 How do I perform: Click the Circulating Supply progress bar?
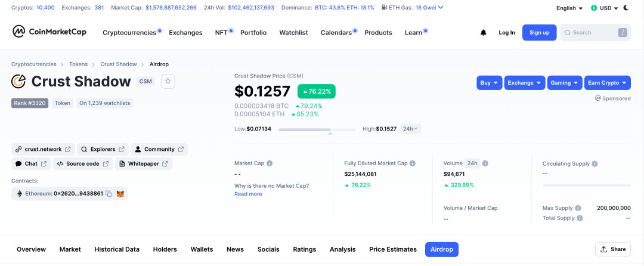tap(587, 185)
